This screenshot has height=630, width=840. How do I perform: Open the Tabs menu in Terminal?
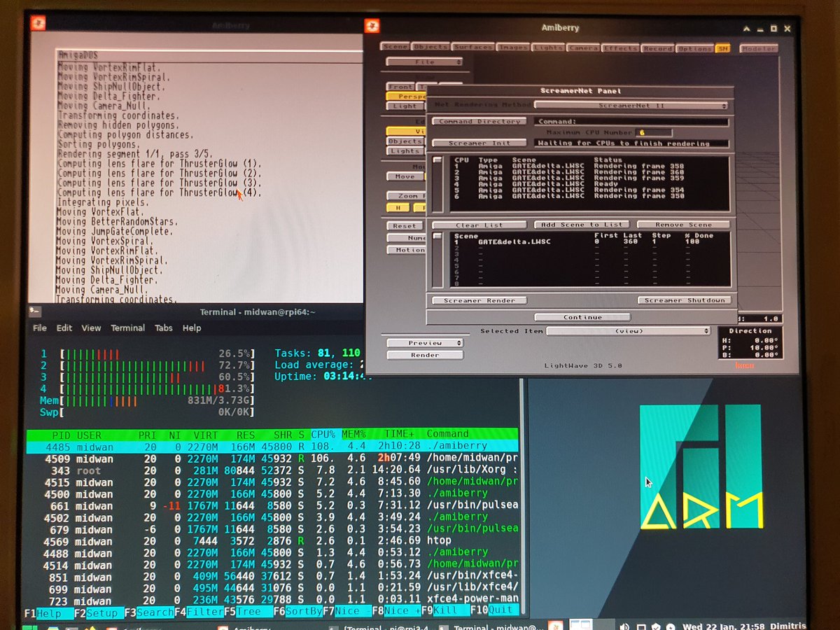coord(163,328)
